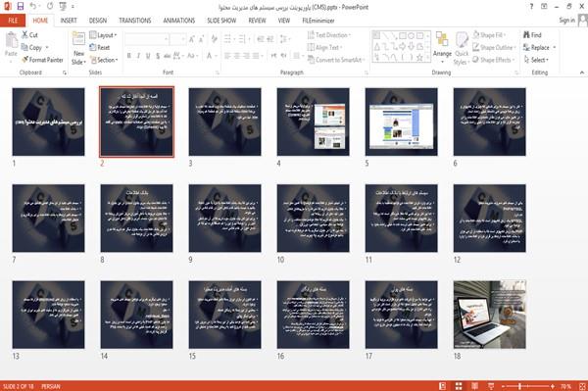Click the Clear All Formatting icon
The height and width of the screenshot is (391, 588).
coord(214,39)
